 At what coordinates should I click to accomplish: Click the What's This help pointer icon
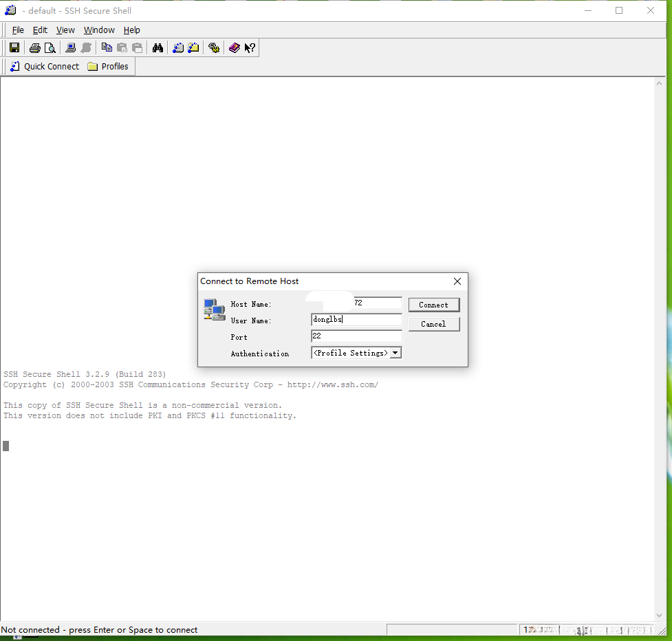coord(250,47)
